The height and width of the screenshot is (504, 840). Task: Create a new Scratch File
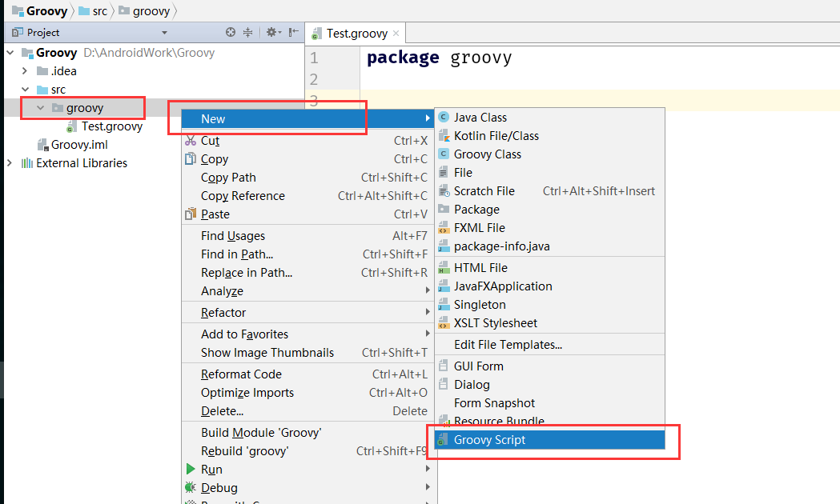[549, 191]
